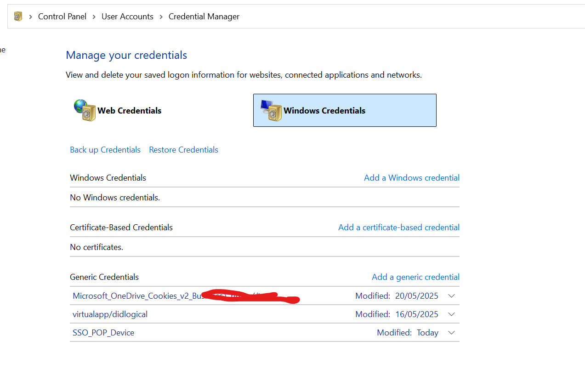Viewport: 585px width, 392px height.
Task: Expand the virtualapp/didlogical credential entry
Action: pos(451,314)
